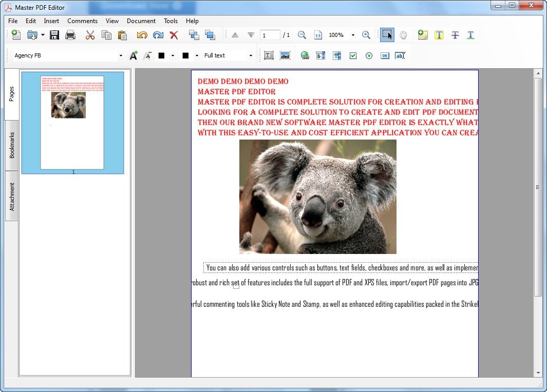547x392 pixels.
Task: Switch to the Bookmarks tab
Action: pyautogui.click(x=11, y=145)
